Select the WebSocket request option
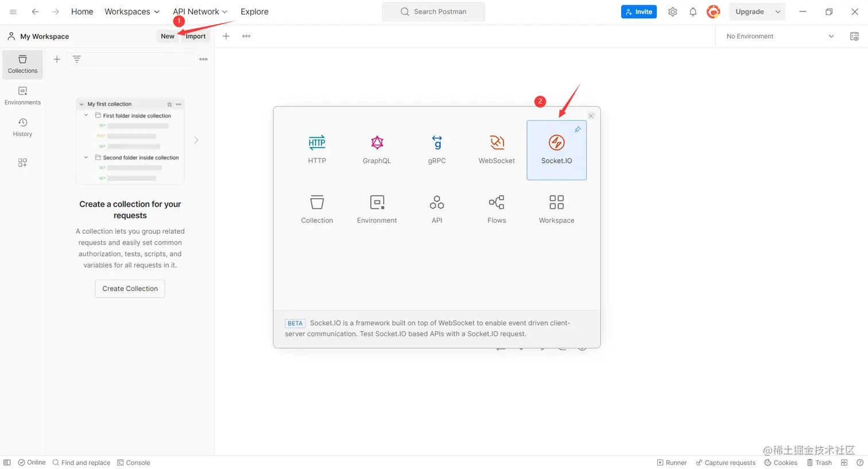Screen dimensions: 868x469 (497, 150)
